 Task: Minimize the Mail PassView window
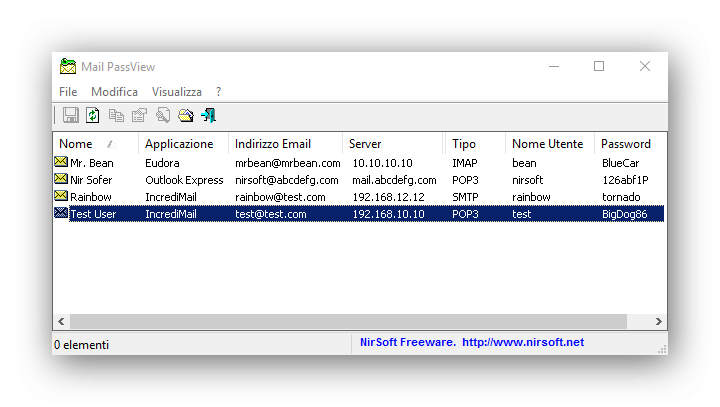point(554,66)
